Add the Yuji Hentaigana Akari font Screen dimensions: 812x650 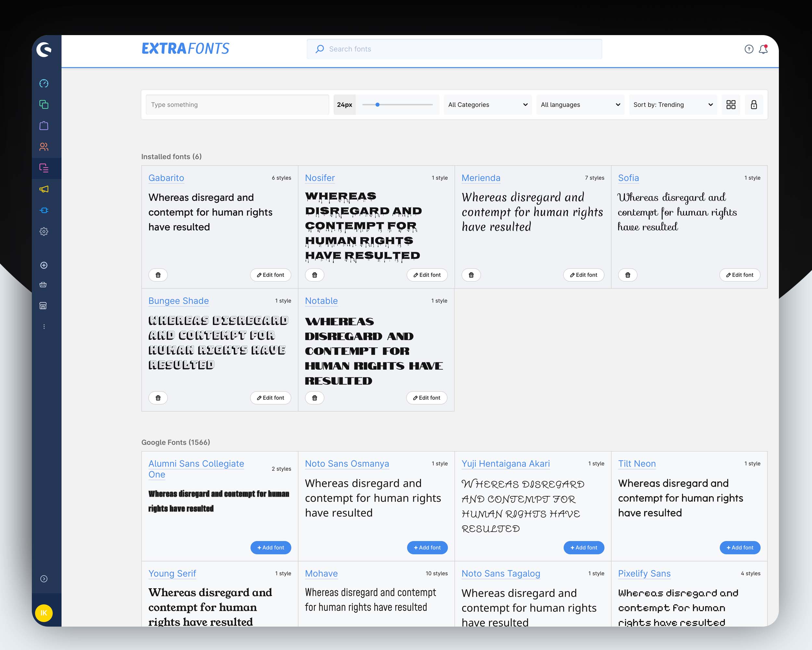pos(584,548)
